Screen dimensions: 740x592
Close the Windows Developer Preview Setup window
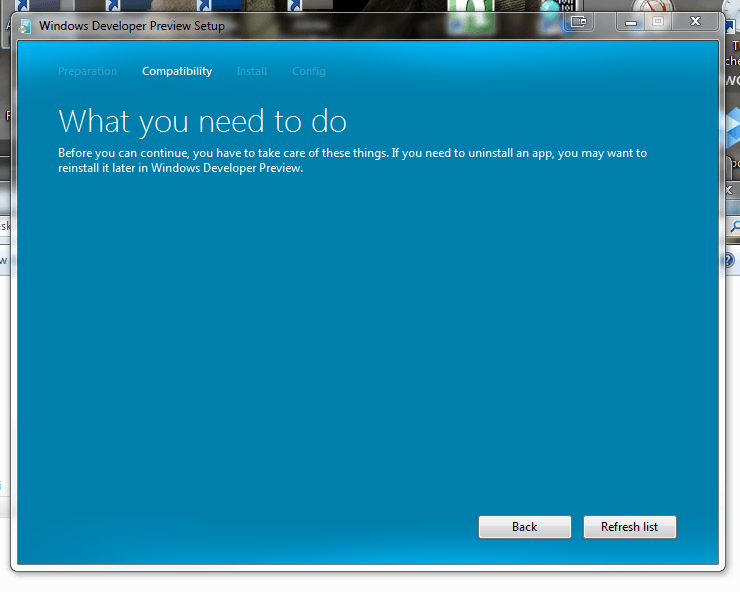(x=695, y=21)
